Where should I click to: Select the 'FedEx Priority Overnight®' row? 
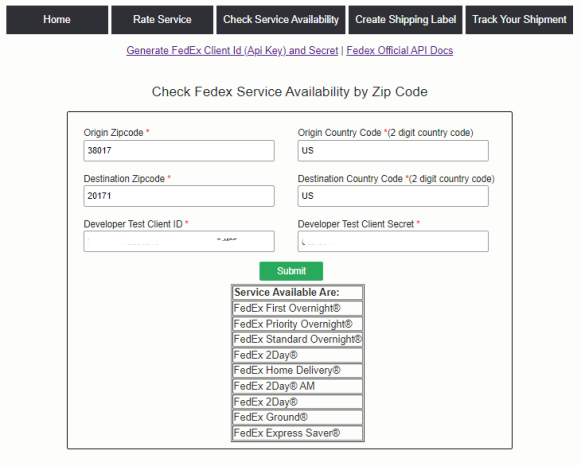[298, 324]
